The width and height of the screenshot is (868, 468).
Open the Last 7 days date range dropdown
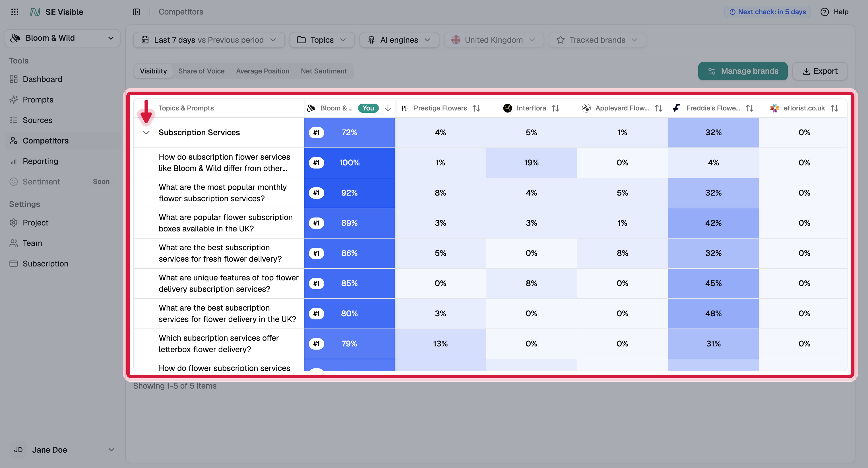pos(208,40)
